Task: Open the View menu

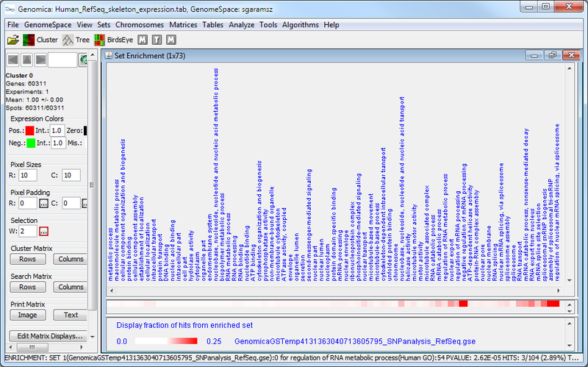Action: [85, 25]
